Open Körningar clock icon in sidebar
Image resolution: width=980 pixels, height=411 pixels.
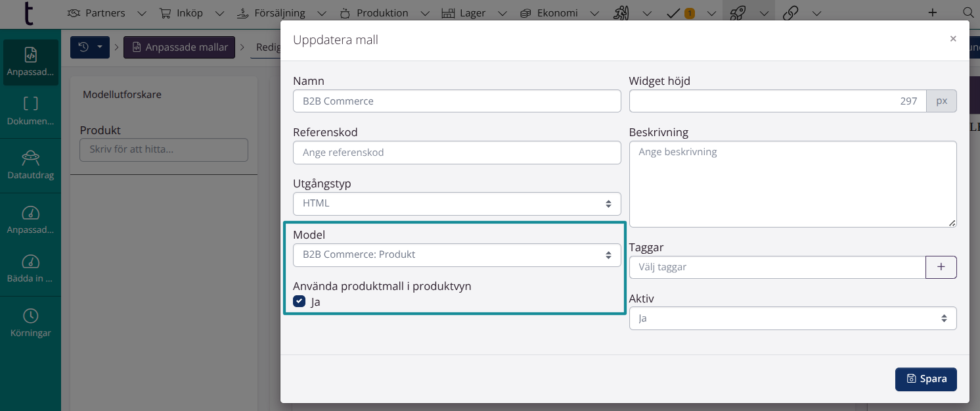[x=30, y=316]
